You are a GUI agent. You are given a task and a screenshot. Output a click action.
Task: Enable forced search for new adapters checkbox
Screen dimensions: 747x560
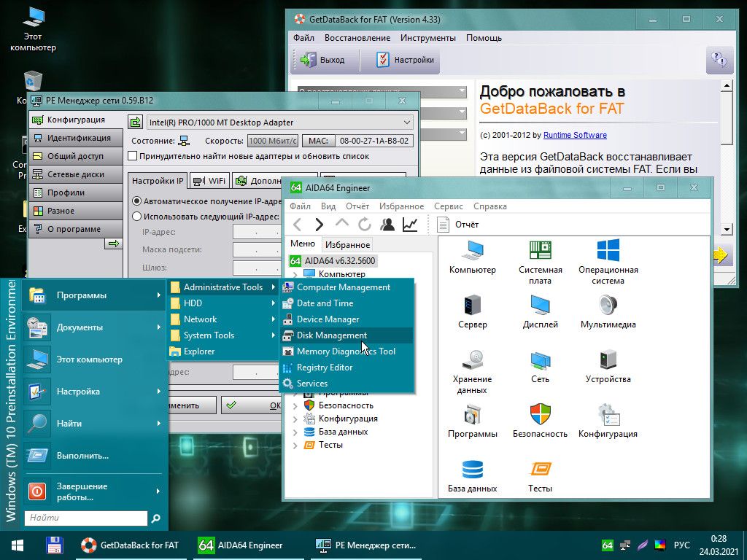click(133, 156)
